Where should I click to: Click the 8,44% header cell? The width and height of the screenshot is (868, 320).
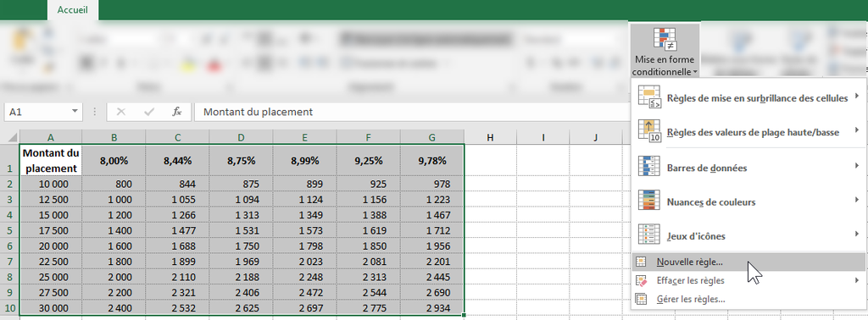pyautogui.click(x=178, y=160)
